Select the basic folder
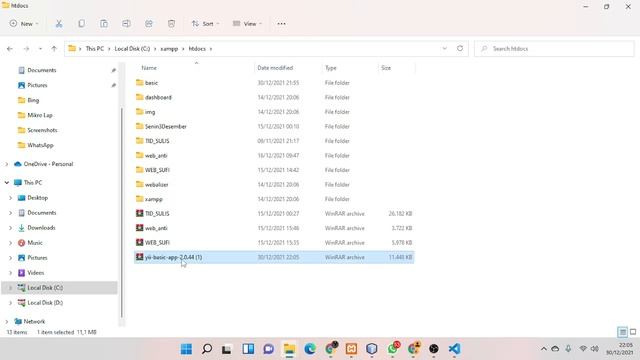 coord(274,83)
